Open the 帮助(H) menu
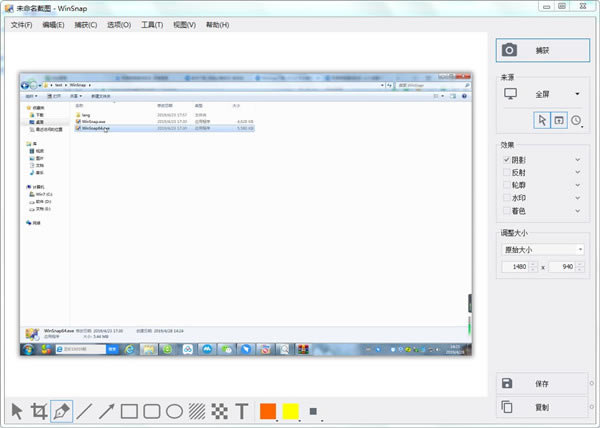This screenshot has width=600, height=428. 217,25
